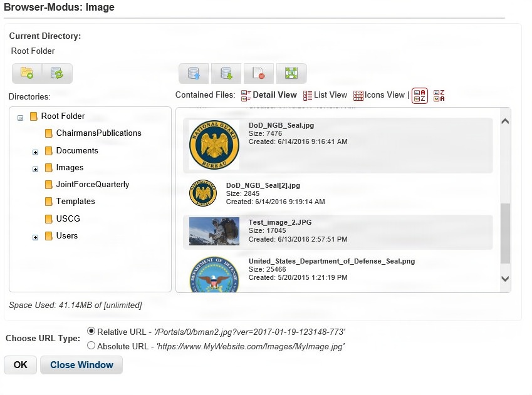532x395 pixels.
Task: Click the OK button
Action: (x=20, y=365)
